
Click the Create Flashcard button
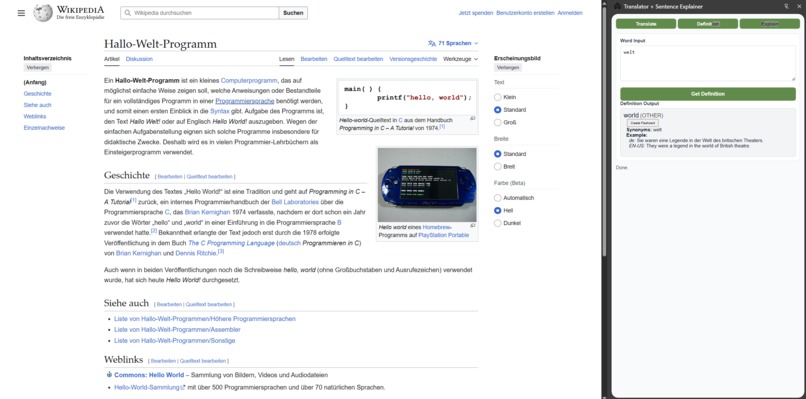point(643,123)
